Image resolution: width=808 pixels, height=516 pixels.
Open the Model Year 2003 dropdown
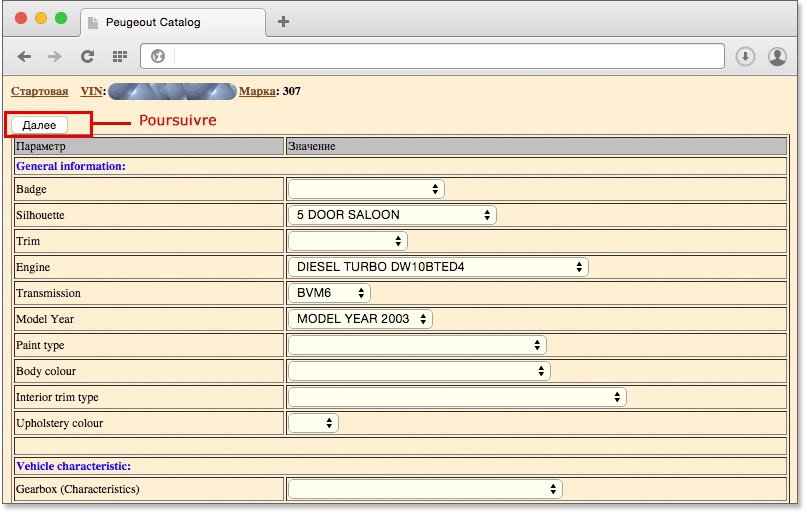click(360, 319)
